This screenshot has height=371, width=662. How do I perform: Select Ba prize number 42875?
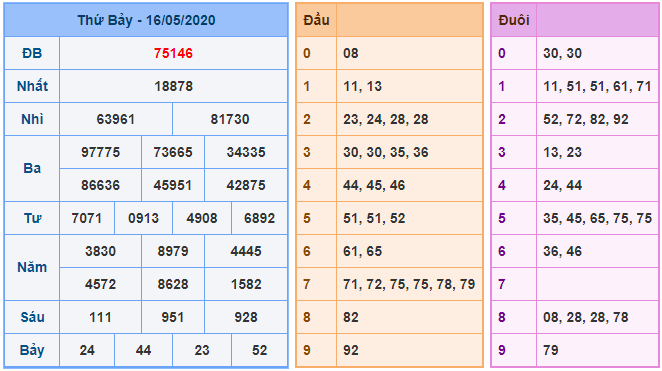tap(246, 185)
